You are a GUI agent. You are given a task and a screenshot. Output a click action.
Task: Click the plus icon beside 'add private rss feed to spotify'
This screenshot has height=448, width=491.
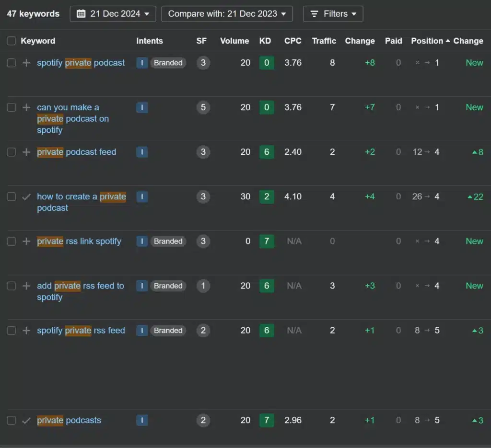pyautogui.click(x=26, y=286)
